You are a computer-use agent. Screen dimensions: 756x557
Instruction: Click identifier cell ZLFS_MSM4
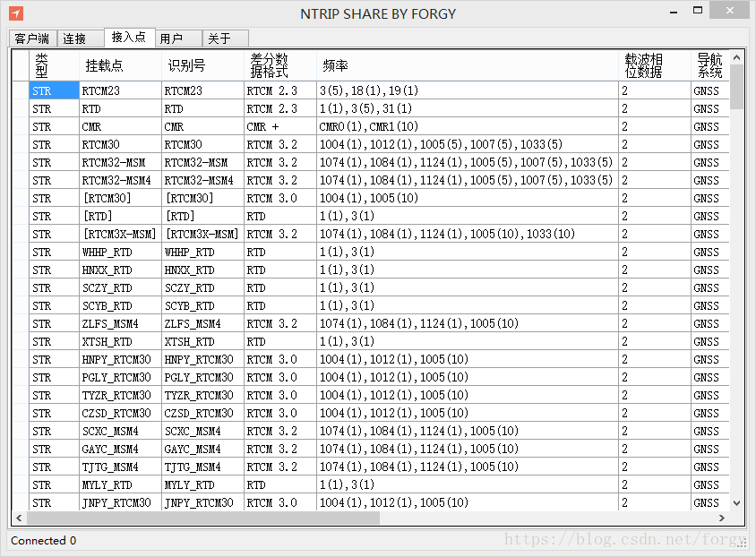pyautogui.click(x=202, y=323)
